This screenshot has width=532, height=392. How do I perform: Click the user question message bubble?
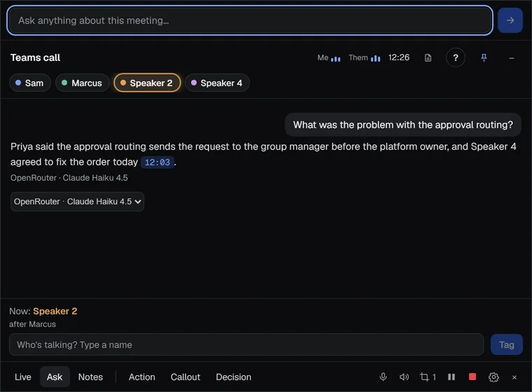[x=402, y=125]
